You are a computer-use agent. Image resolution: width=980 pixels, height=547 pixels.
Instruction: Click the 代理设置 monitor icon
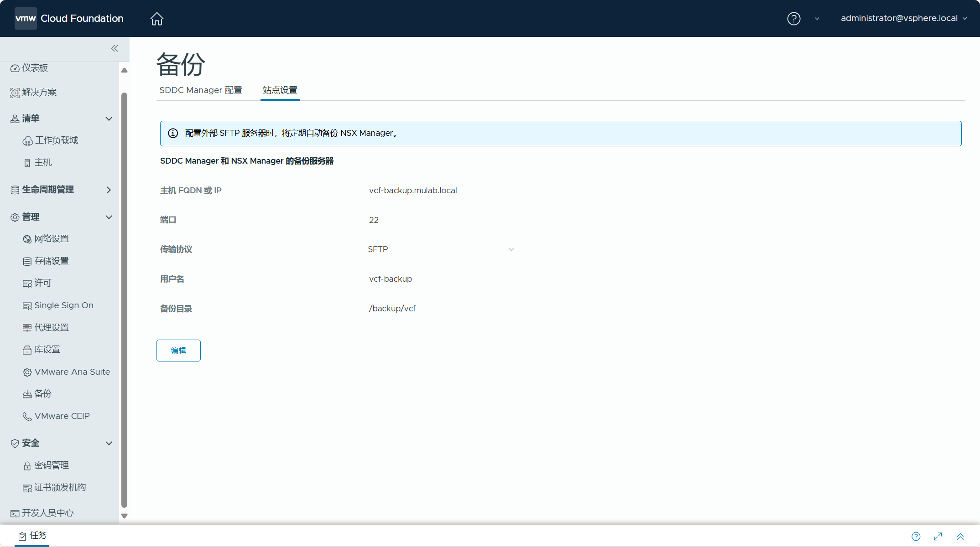[x=27, y=328]
